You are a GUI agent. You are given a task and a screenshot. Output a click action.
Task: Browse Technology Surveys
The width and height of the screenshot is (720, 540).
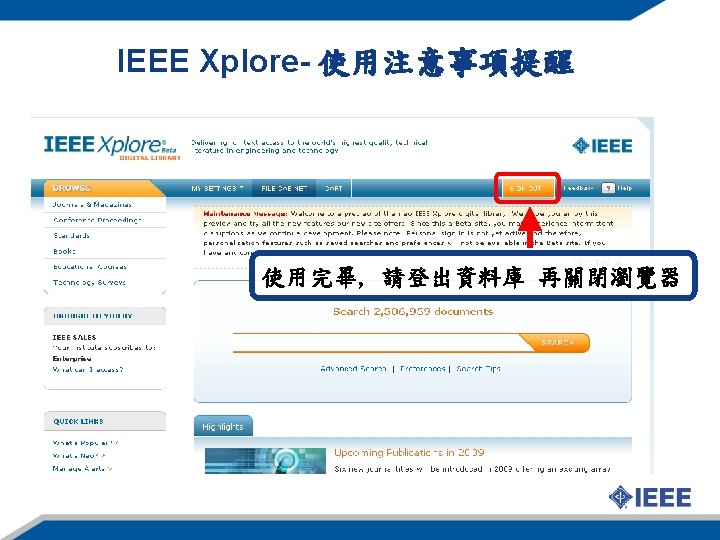pyautogui.click(x=89, y=282)
